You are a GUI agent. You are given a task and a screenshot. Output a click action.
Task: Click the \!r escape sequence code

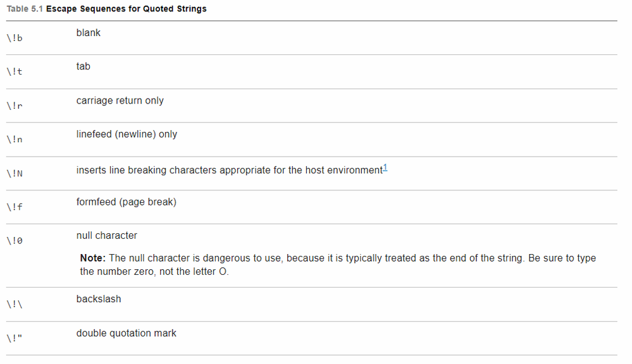15,106
